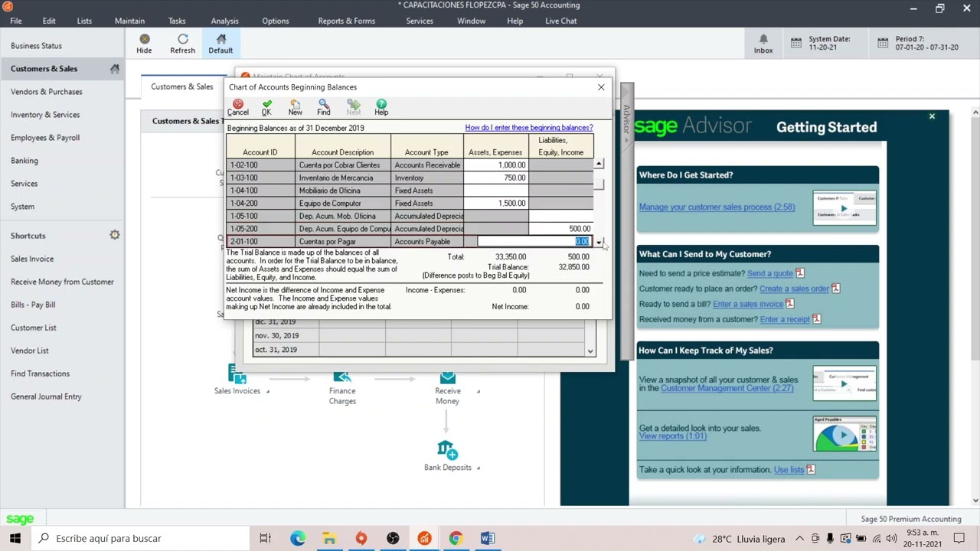The height and width of the screenshot is (551, 980).
Task: Go to Vendors & Purchases navigation section
Action: [47, 92]
